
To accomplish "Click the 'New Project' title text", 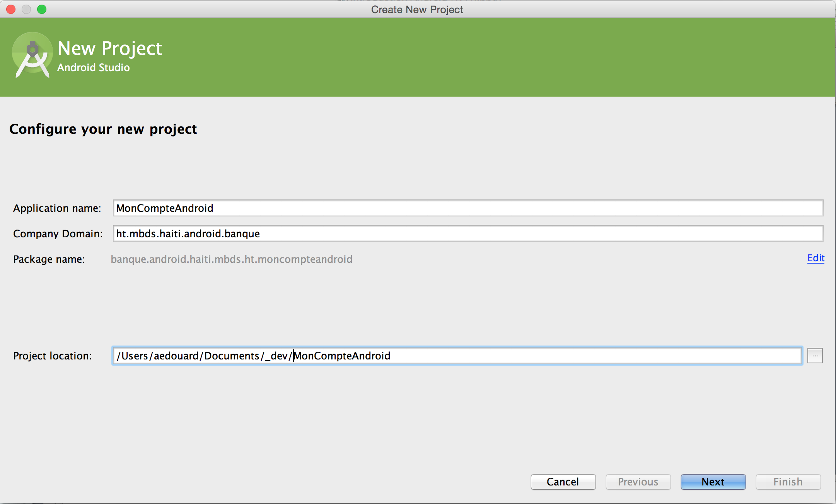I will click(110, 48).
